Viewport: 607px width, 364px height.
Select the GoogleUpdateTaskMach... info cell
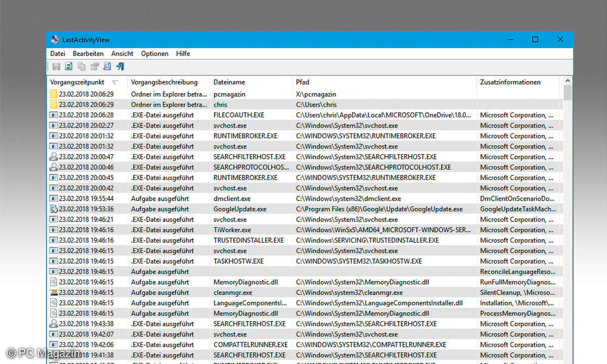(518, 209)
